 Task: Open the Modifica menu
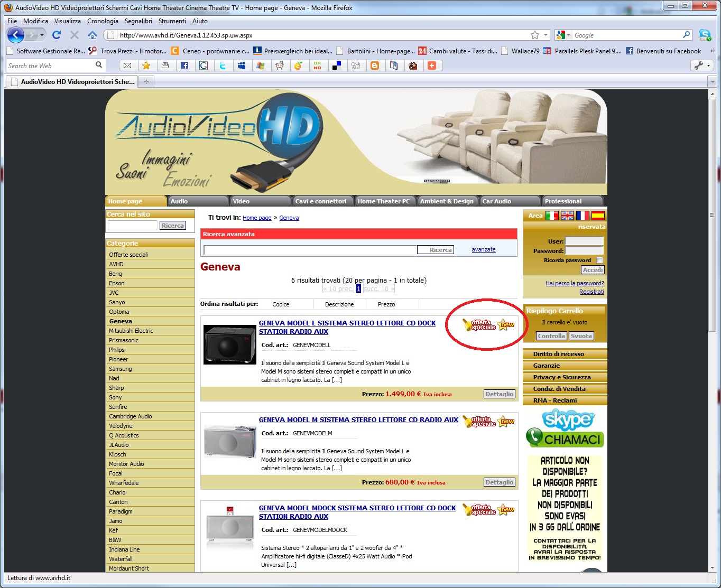[35, 21]
